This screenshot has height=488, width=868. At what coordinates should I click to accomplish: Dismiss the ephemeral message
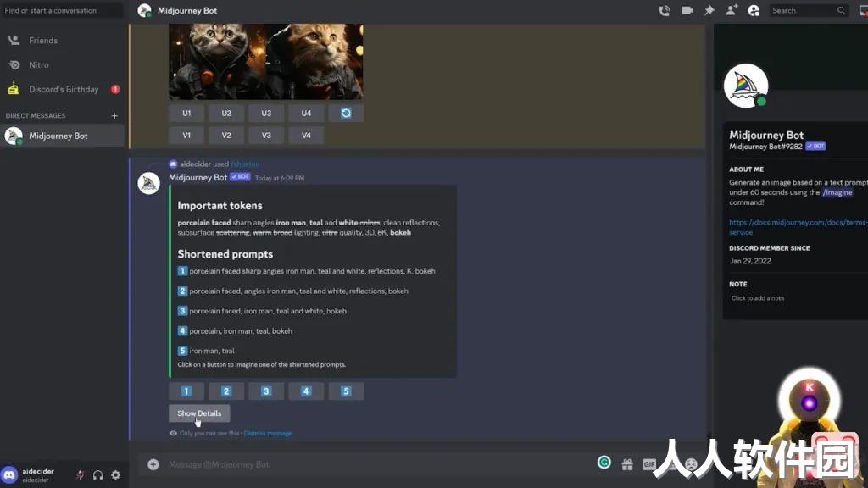(x=267, y=433)
